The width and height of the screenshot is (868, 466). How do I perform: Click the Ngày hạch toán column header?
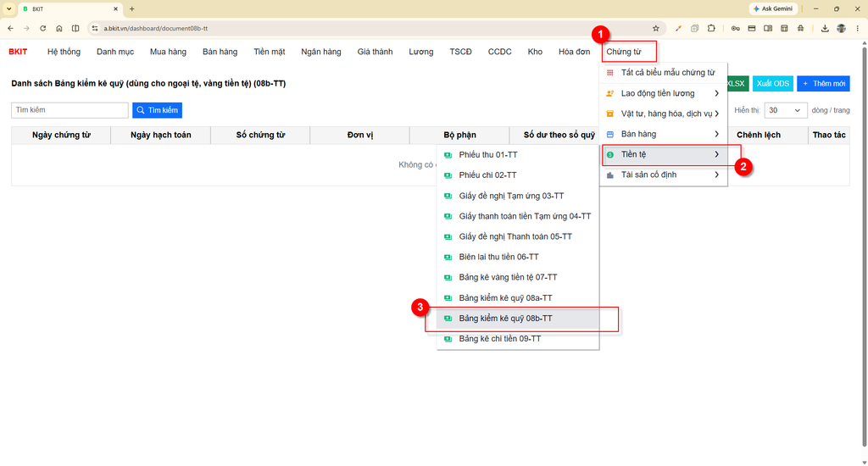160,135
